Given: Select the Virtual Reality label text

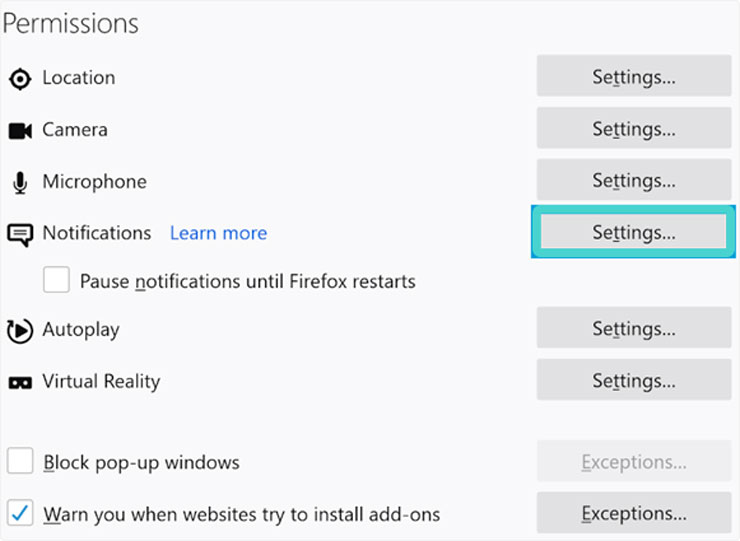Looking at the screenshot, I should click(x=101, y=381).
